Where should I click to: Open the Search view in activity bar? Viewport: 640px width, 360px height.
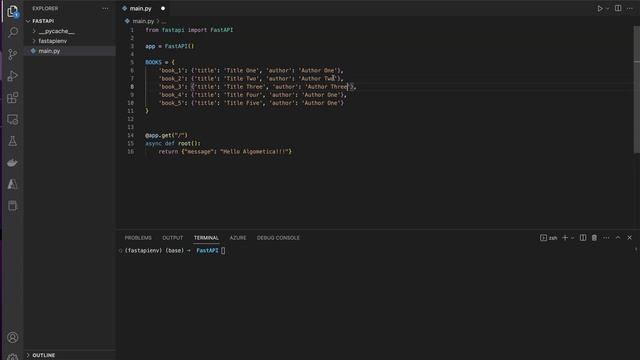(13, 32)
